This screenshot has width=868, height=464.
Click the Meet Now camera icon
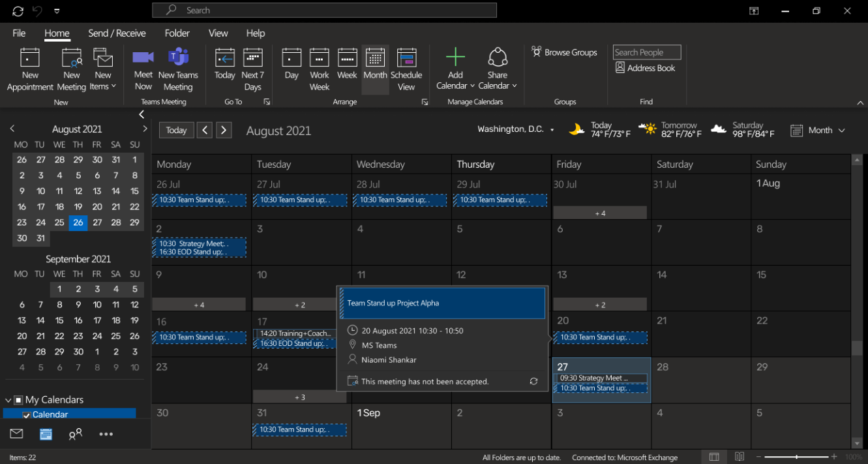click(x=143, y=57)
